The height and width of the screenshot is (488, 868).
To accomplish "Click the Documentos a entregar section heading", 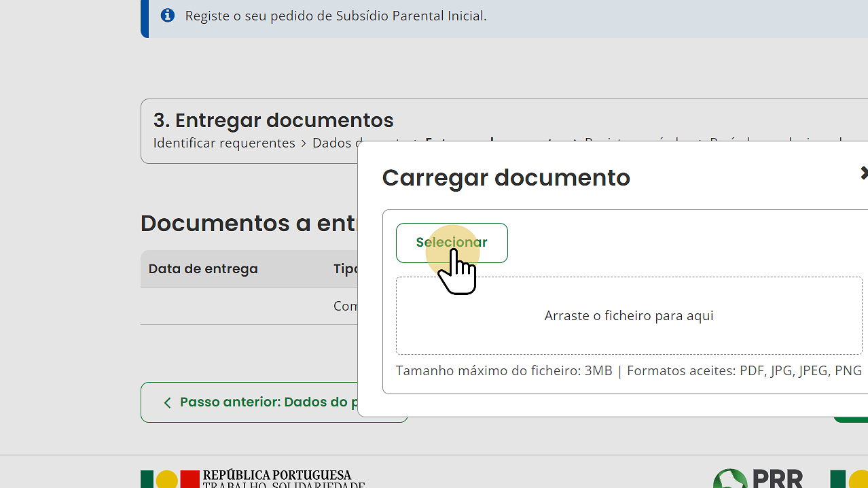I will coord(249,223).
